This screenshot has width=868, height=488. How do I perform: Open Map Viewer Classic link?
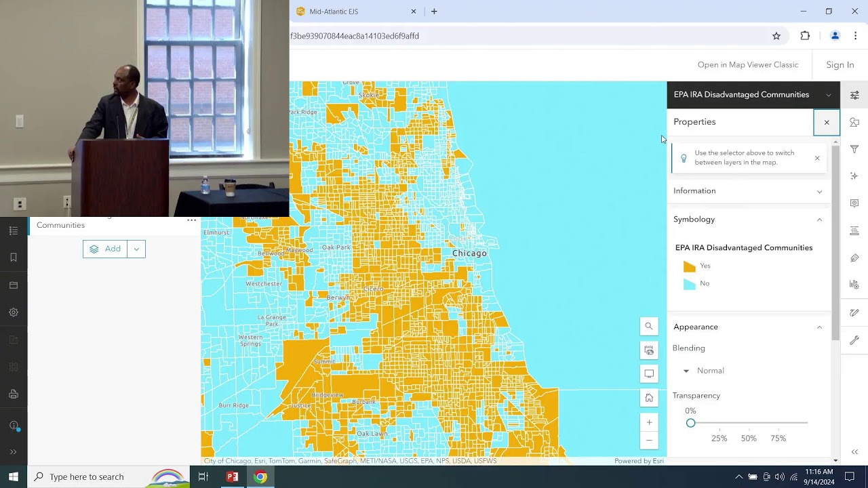748,65
